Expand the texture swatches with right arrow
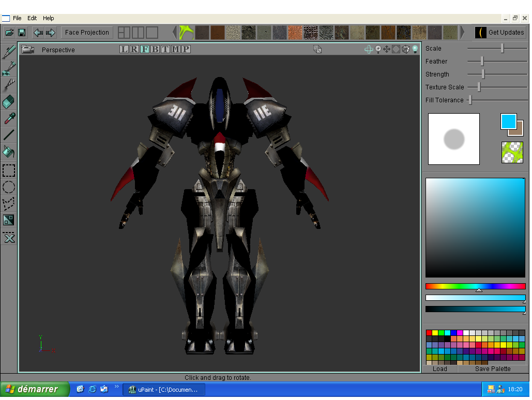 click(x=463, y=32)
